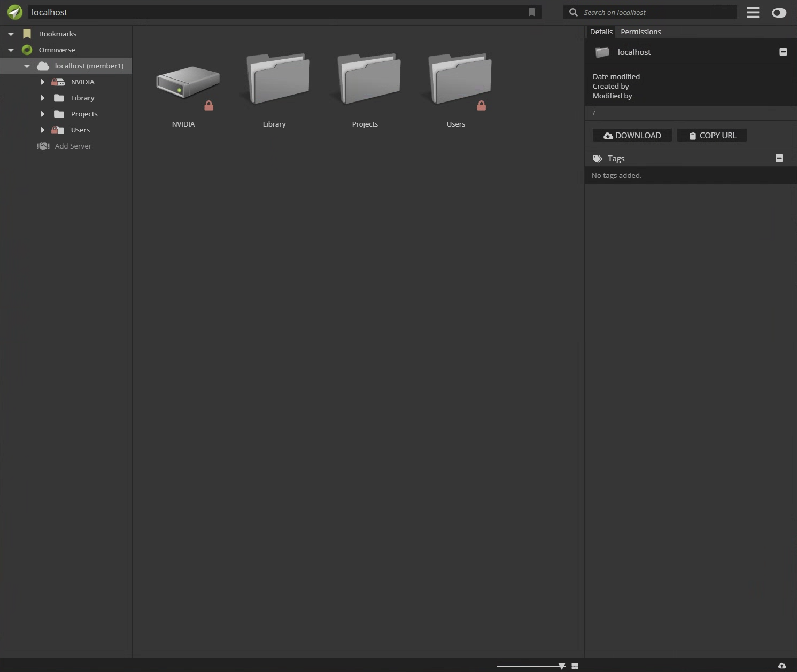The width and height of the screenshot is (797, 672).
Task: Click the Omniverse Navigator logo icon
Action: (15, 12)
